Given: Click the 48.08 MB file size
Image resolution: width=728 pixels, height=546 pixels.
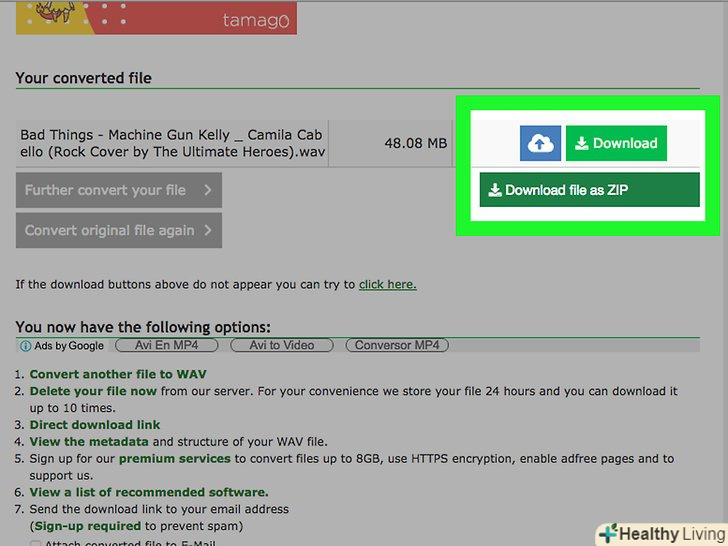Looking at the screenshot, I should (416, 143).
